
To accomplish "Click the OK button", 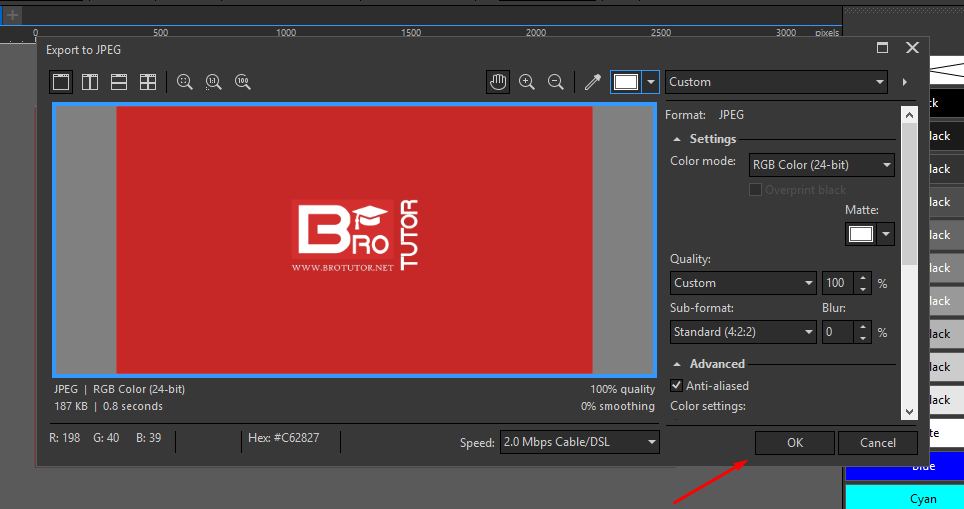I will (795, 443).
